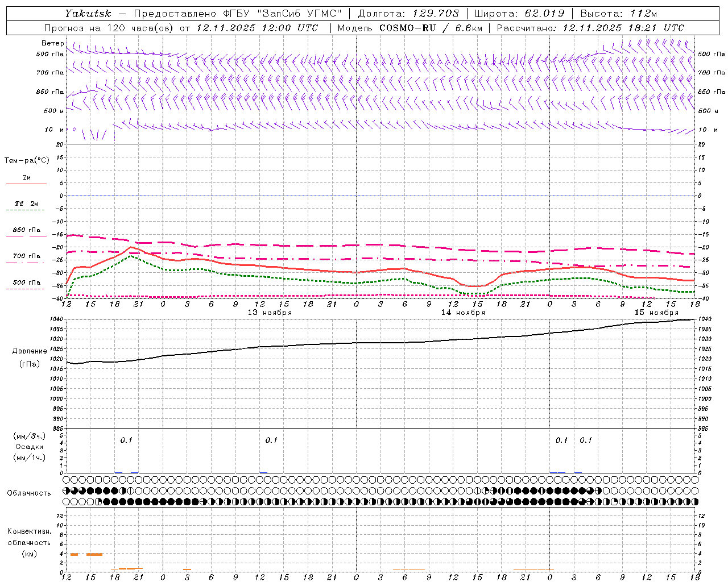Click the forecast start time 12.11.2025 12:00 UTC
This screenshot has height=582, width=728.
[257, 28]
